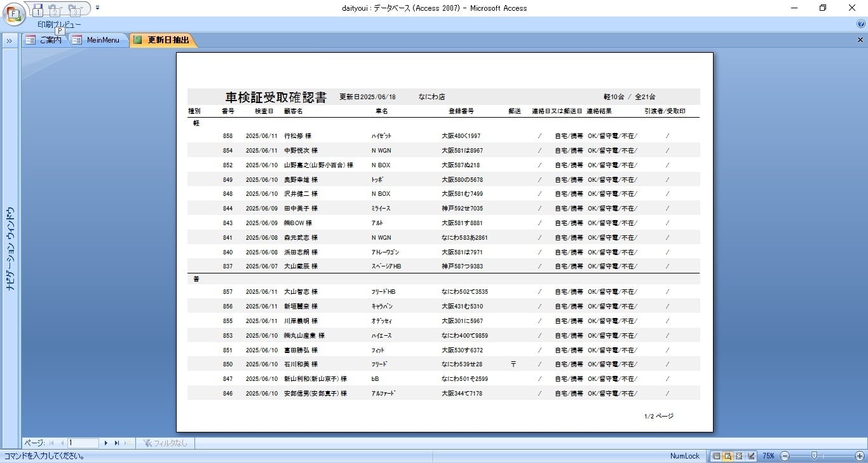This screenshot has height=463, width=868.
Task: Open the Access Help question mark icon
Action: (861, 24)
